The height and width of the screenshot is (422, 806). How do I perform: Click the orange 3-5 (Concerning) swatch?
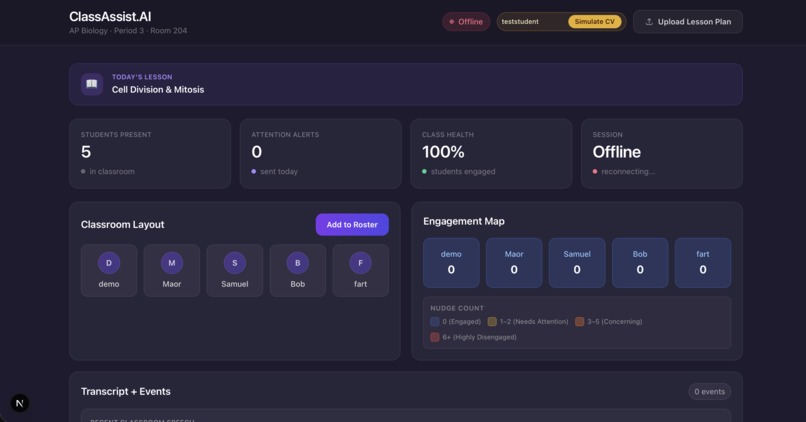(580, 322)
